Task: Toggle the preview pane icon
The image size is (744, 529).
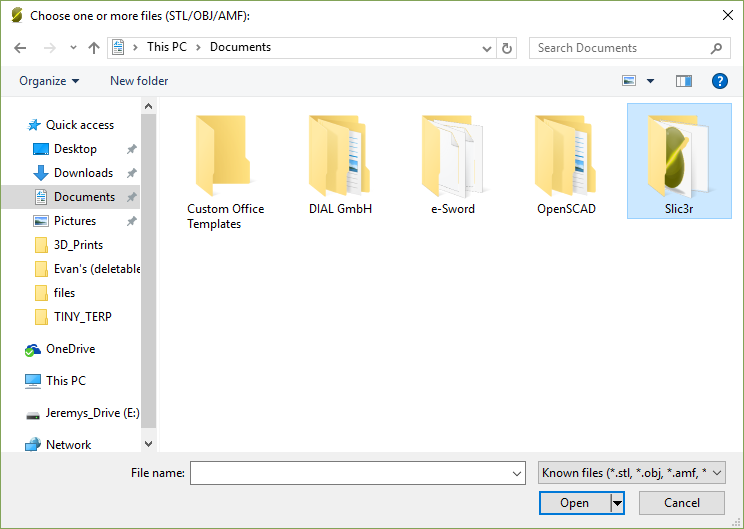Action: coord(684,81)
